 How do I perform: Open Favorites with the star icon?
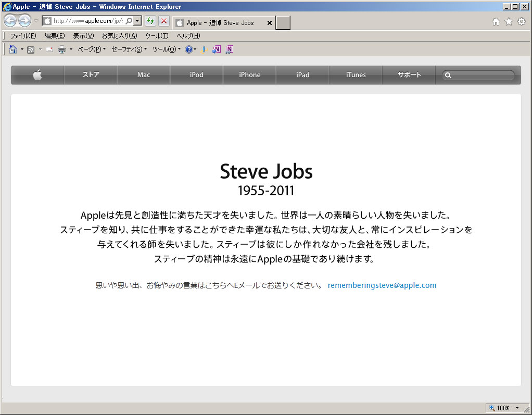509,22
